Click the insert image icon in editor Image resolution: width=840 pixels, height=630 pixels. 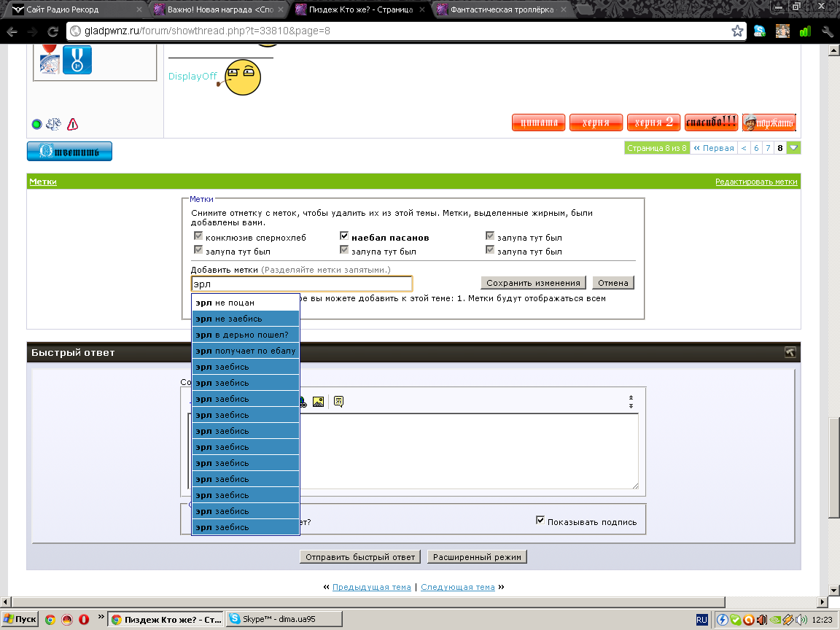318,401
